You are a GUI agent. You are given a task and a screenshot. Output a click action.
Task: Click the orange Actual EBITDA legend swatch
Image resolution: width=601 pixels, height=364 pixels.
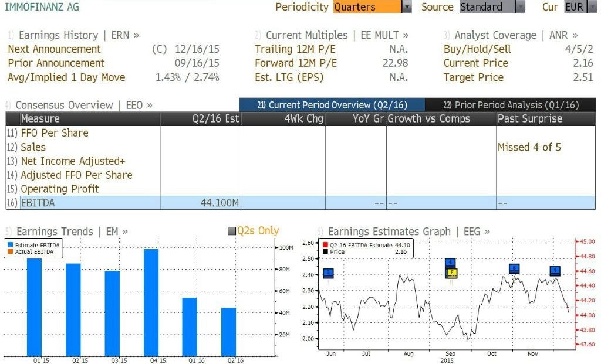coord(10,251)
